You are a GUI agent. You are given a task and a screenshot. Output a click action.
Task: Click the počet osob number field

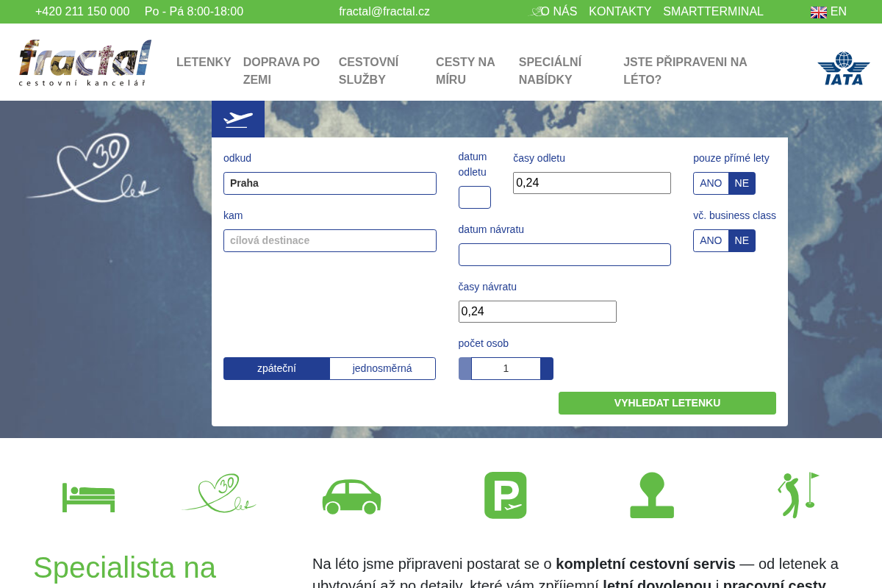point(506,368)
